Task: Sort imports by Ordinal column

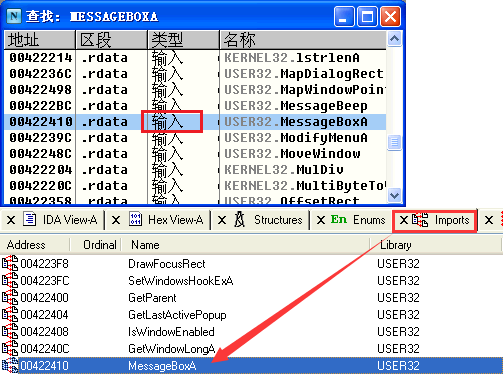Action: pos(96,245)
